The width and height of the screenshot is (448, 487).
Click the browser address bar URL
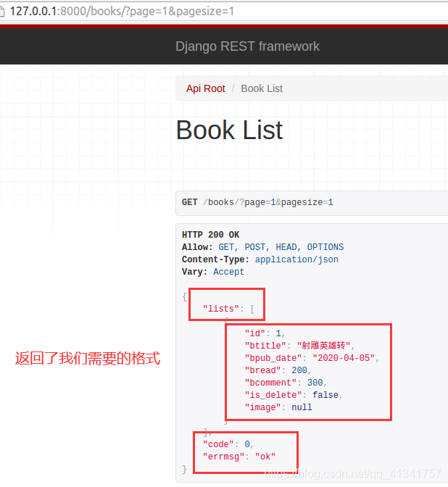point(122,11)
